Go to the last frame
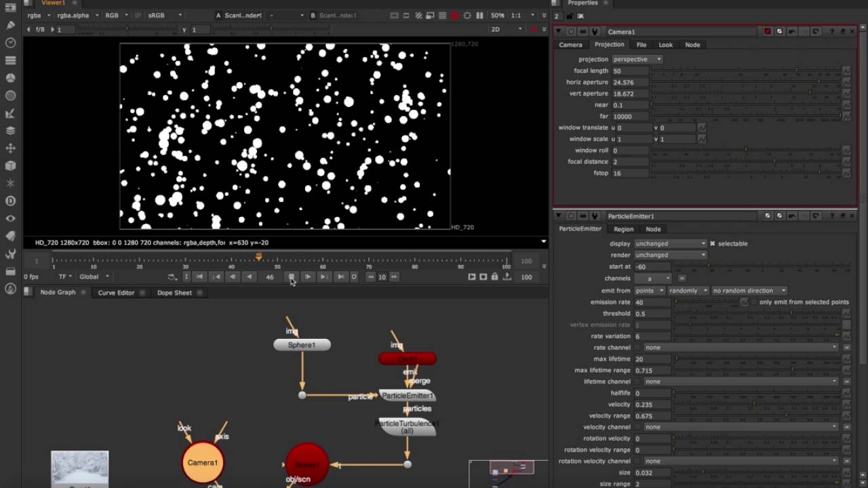The height and width of the screenshot is (488, 868). coord(340,277)
